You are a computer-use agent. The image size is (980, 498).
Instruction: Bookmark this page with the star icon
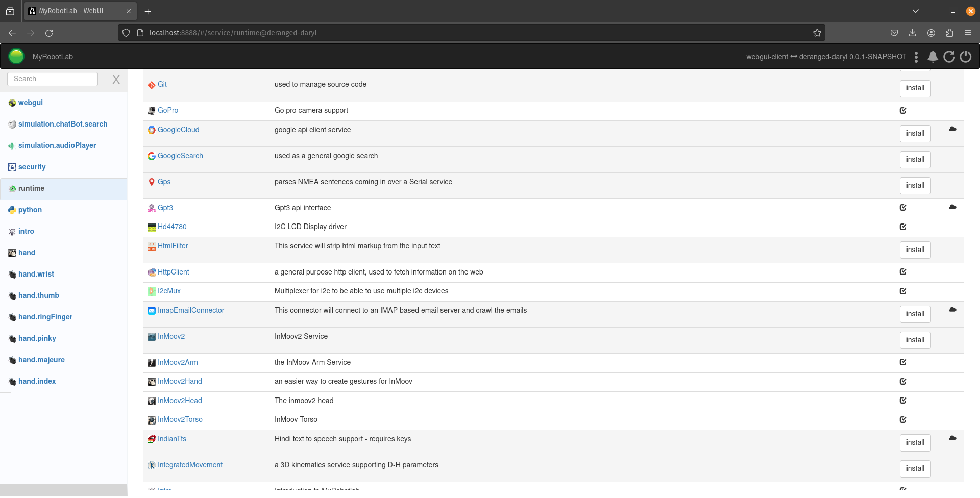817,33
